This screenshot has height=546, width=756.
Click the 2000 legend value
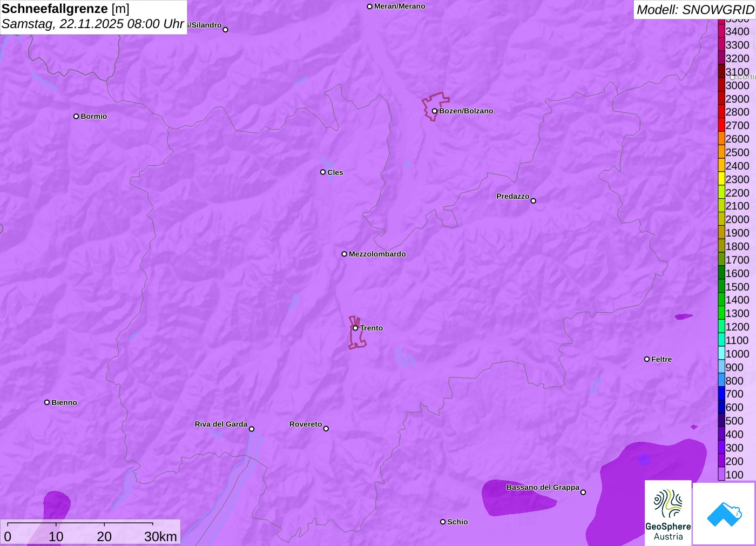(x=738, y=219)
